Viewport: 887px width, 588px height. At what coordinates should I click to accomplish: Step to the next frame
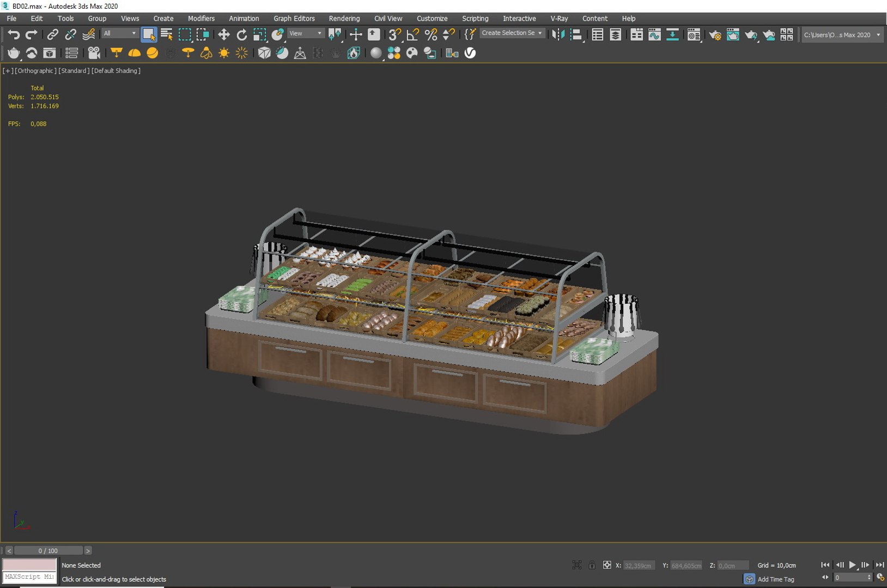(866, 565)
